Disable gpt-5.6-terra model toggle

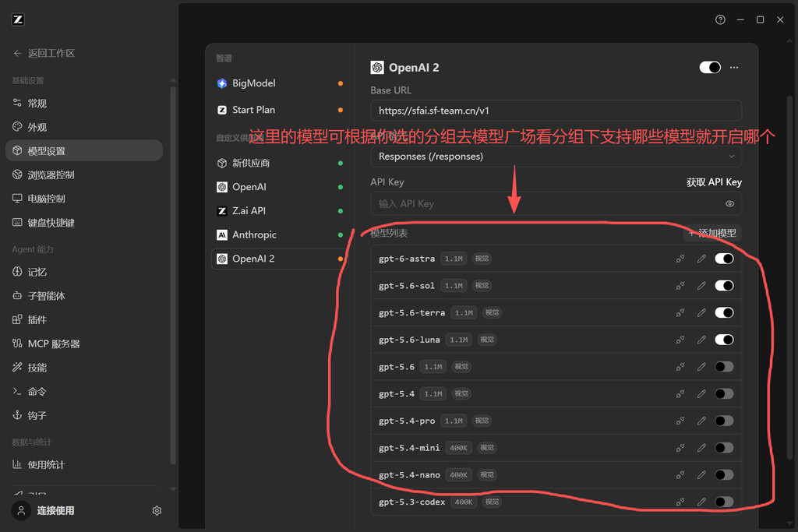click(x=724, y=313)
